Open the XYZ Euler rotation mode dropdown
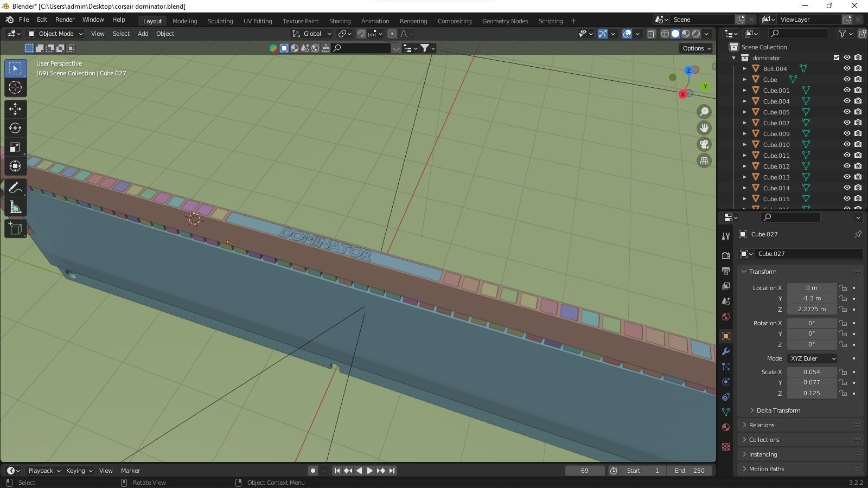This screenshot has height=488, width=868. pos(812,358)
